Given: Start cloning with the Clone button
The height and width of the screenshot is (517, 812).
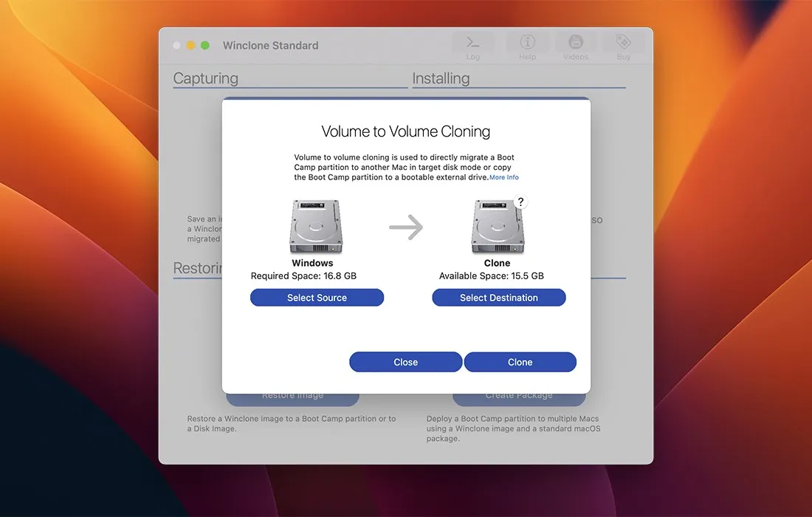Looking at the screenshot, I should 520,362.
